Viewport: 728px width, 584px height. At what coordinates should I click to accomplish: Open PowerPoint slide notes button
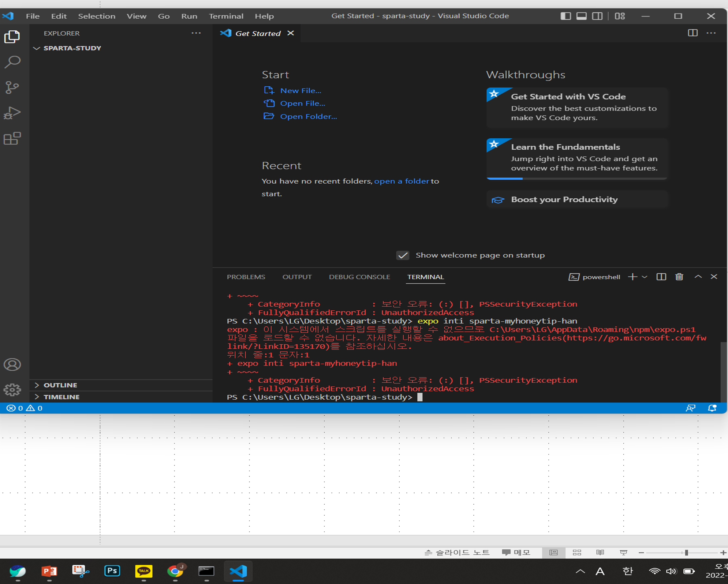pos(457,553)
